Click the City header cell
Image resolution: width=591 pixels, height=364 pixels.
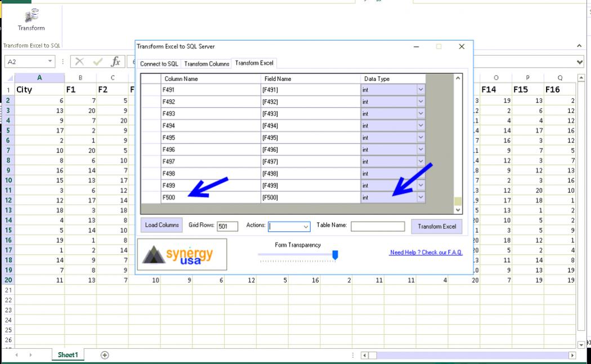39,89
